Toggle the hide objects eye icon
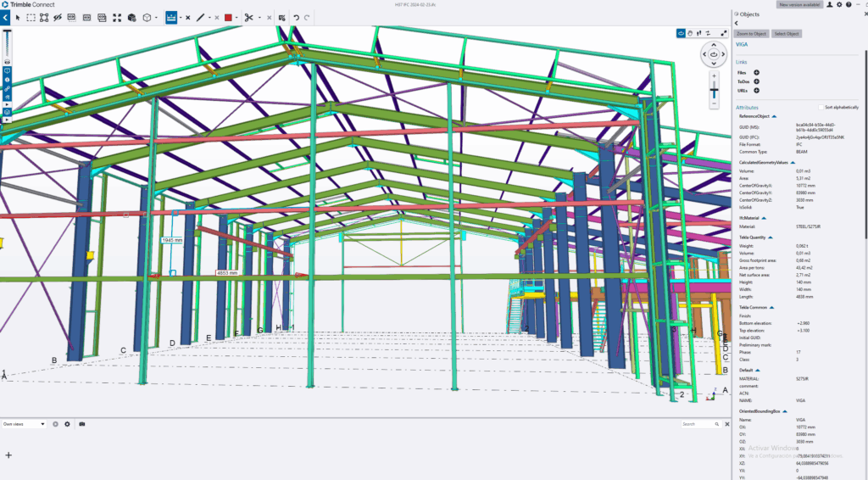 (58, 17)
